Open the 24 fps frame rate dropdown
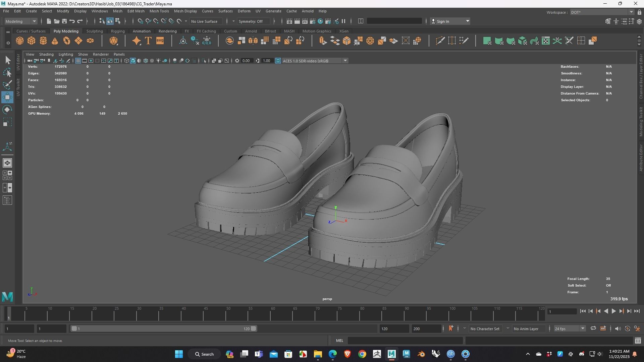This screenshot has height=362, width=644. pyautogui.click(x=570, y=328)
